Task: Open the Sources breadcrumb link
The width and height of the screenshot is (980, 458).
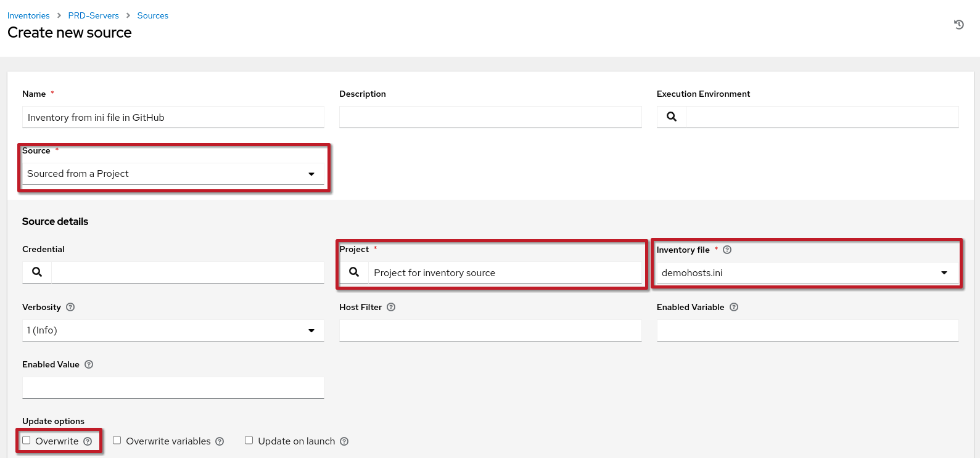Action: tap(152, 15)
